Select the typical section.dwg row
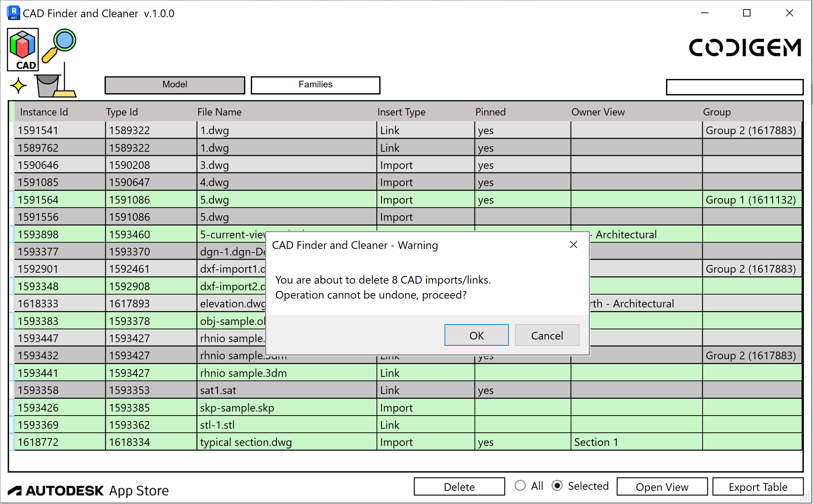The width and height of the screenshot is (813, 504). (246, 442)
